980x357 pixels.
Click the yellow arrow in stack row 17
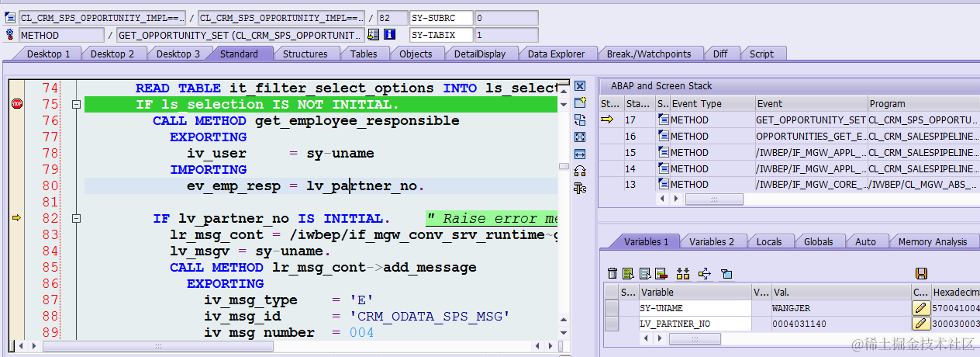607,120
